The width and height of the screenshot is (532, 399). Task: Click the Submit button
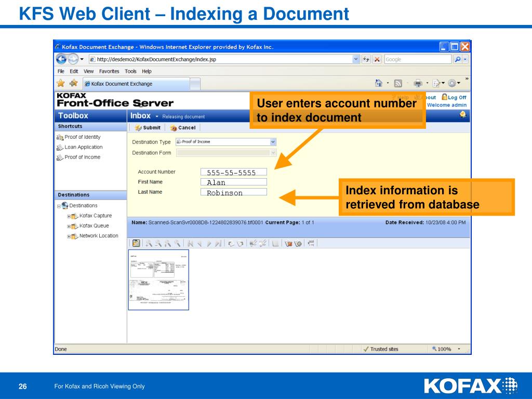point(148,128)
